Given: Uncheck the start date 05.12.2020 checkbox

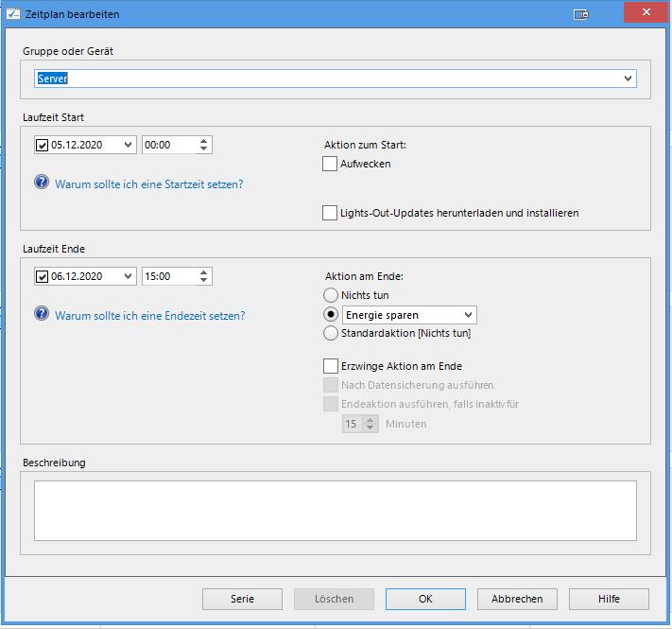Looking at the screenshot, I should coord(42,146).
